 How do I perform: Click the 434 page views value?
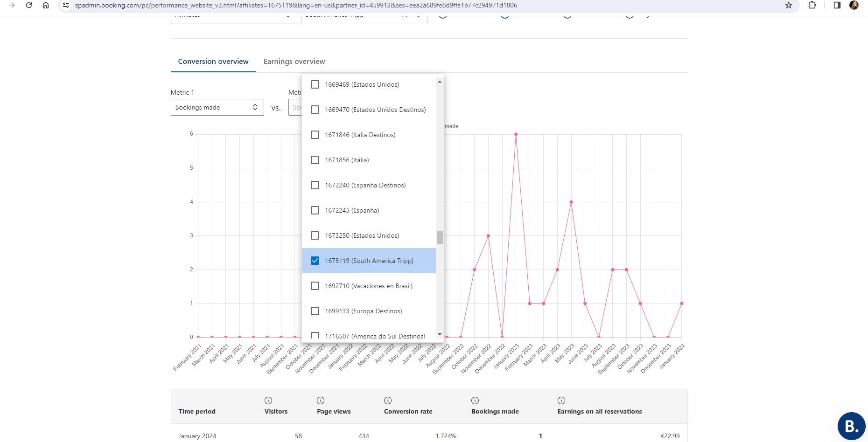(364, 436)
